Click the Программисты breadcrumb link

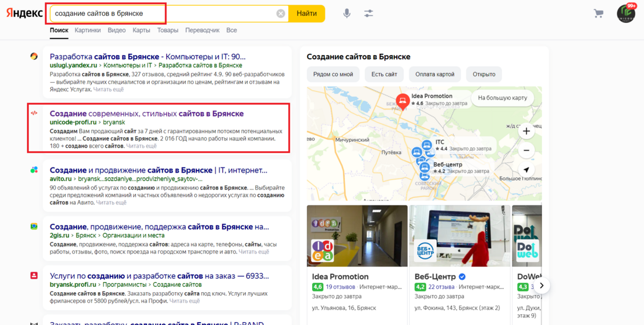[125, 285]
